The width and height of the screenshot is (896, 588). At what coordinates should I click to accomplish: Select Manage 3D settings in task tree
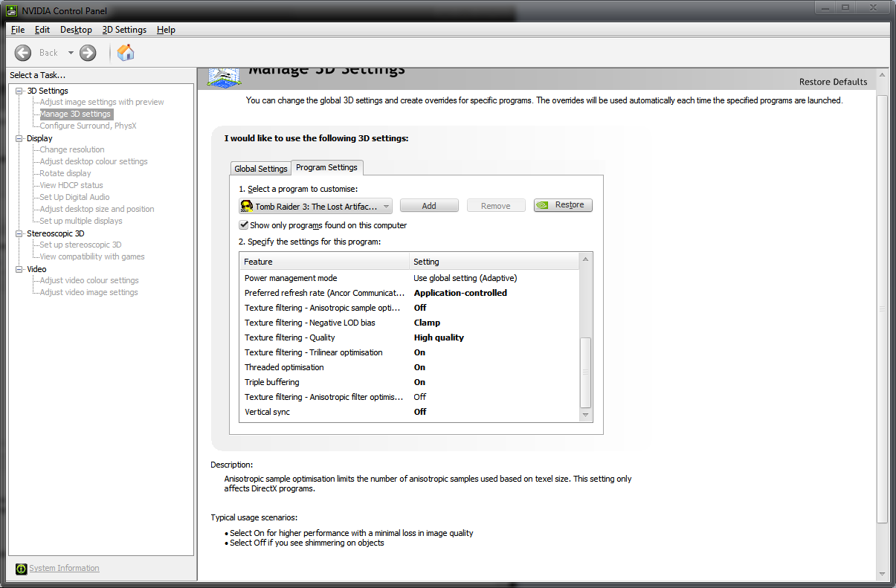[x=76, y=114]
